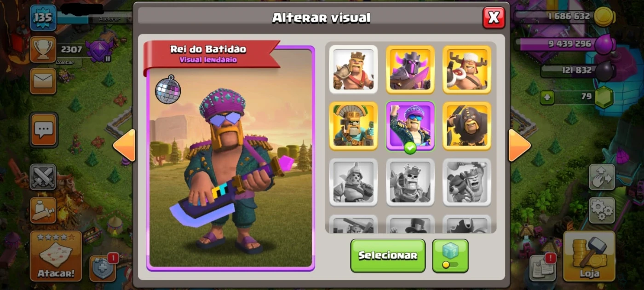Pick the antlered winter King skin

click(467, 70)
